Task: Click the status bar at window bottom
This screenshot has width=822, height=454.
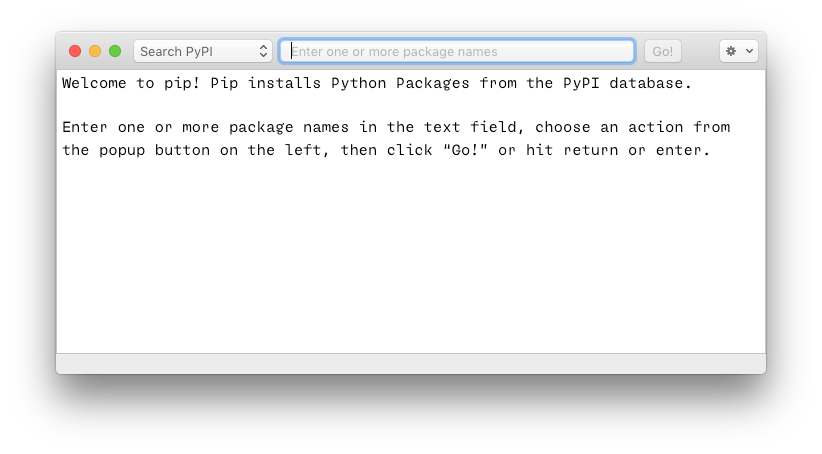Action: point(410,363)
